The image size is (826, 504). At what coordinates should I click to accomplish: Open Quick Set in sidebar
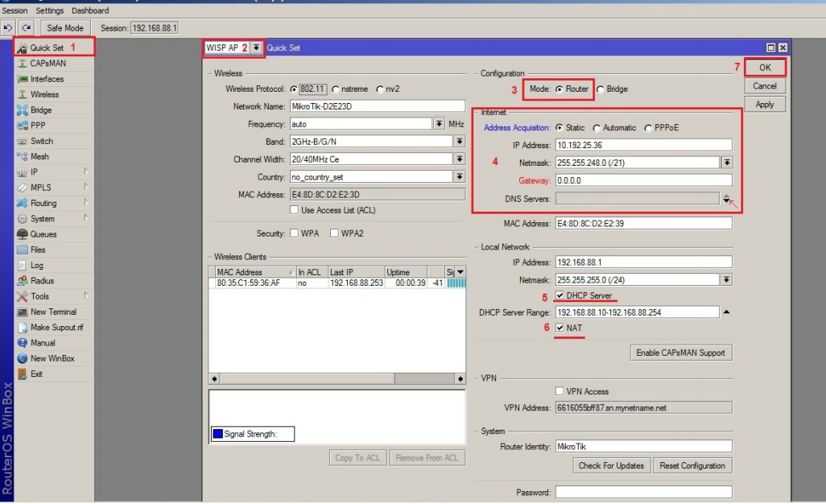point(54,48)
